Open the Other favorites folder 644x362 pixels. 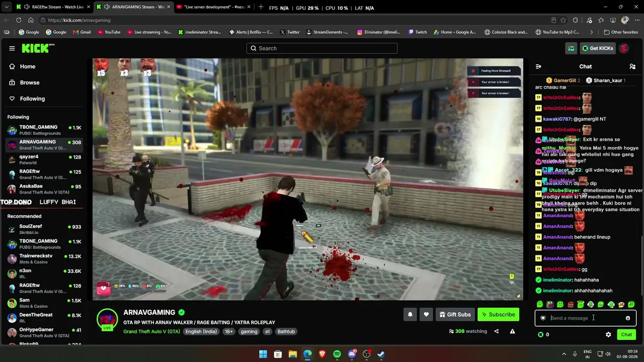click(x=621, y=32)
